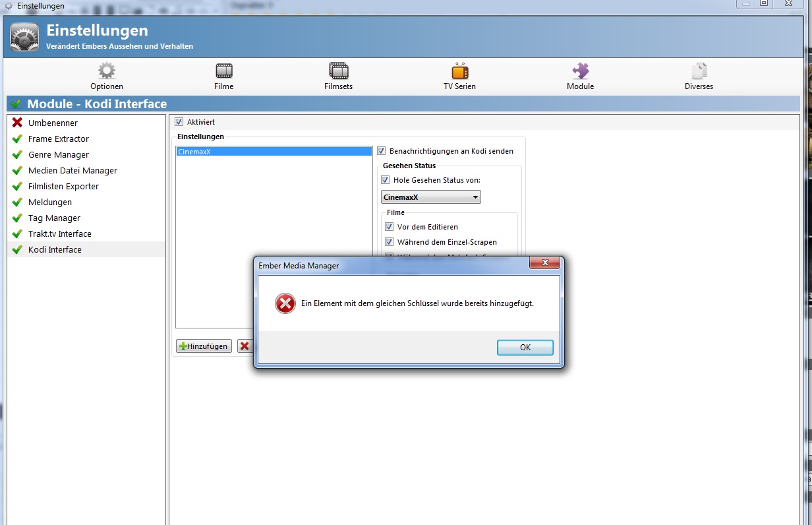812x525 pixels.
Task: Click the error message about the duplicate Schlüssel
Action: (417, 304)
